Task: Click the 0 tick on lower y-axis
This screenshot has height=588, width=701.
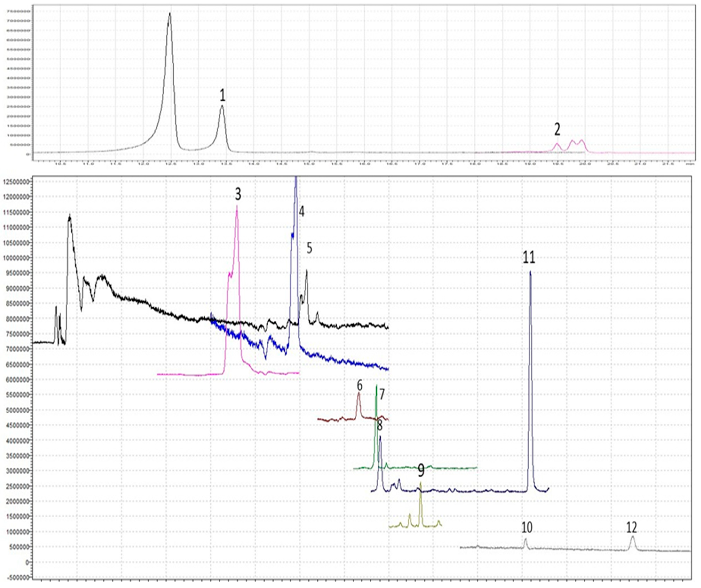Action: pyautogui.click(x=27, y=562)
